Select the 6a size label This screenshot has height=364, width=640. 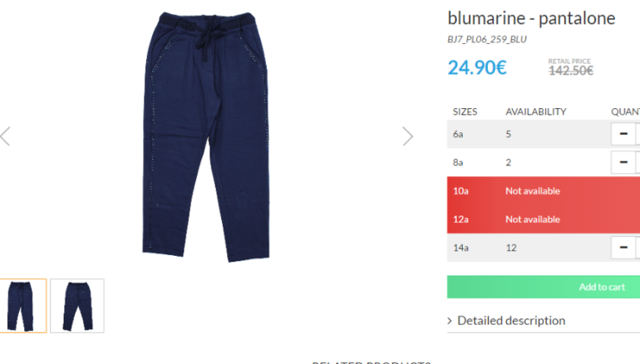click(x=458, y=135)
